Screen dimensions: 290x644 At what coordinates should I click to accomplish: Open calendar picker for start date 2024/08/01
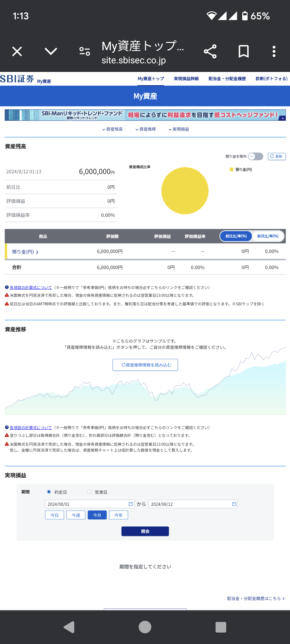[x=131, y=504]
